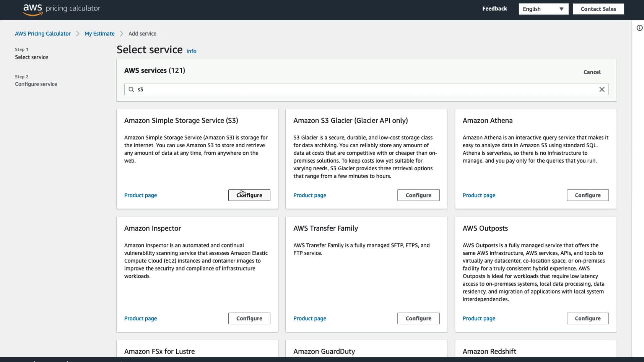Configure Amazon S3 Glacier service
Image resolution: width=644 pixels, height=362 pixels.
(x=418, y=195)
